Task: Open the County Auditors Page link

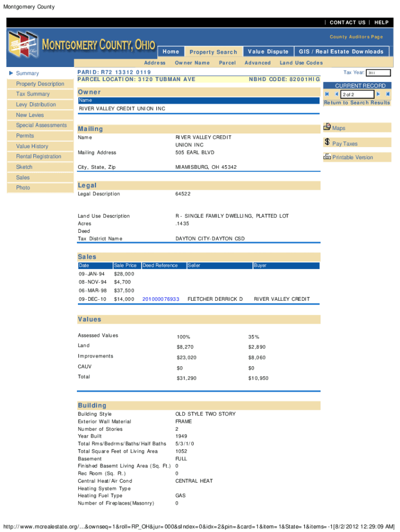Action: click(356, 37)
